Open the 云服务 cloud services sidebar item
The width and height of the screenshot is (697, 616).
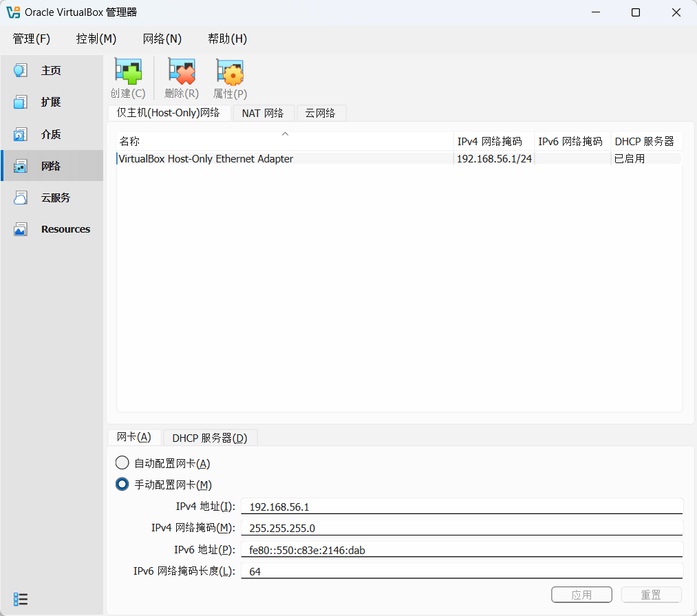coord(52,198)
